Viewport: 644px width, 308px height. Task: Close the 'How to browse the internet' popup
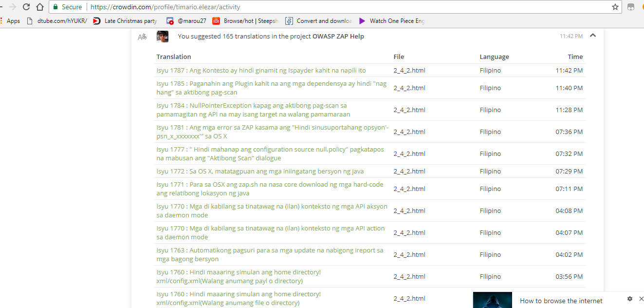click(x=641, y=299)
